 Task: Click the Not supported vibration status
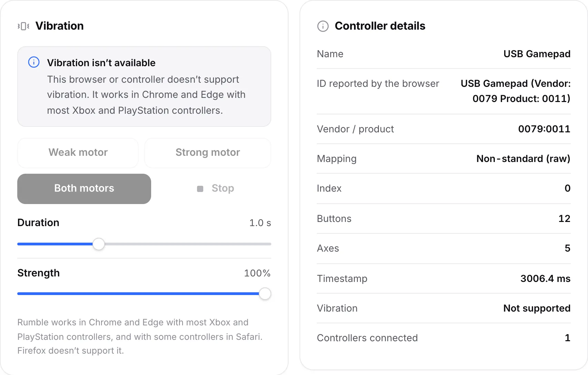pyautogui.click(x=537, y=308)
